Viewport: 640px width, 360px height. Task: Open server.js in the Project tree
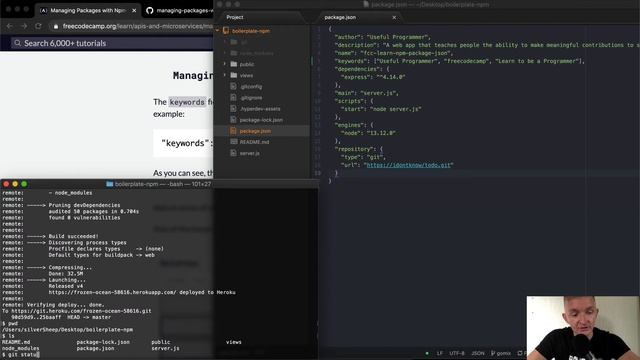click(249, 153)
